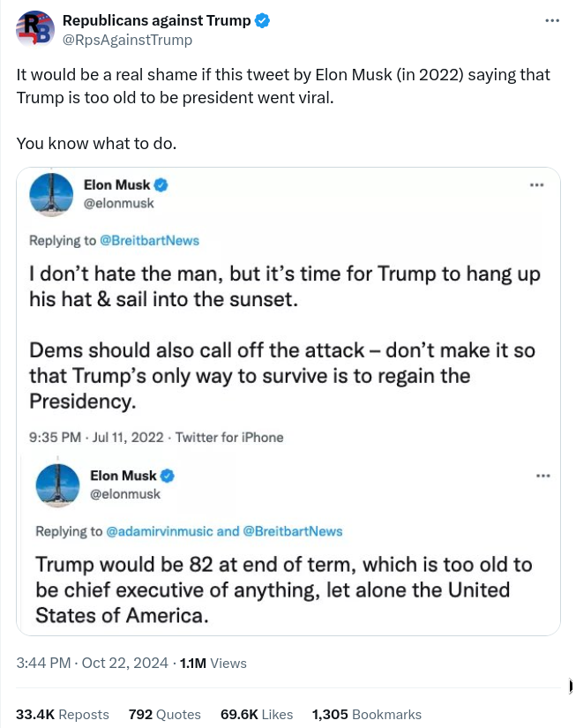View the 69.6K Likes list
Viewport: 576px width, 728px height.
[256, 714]
